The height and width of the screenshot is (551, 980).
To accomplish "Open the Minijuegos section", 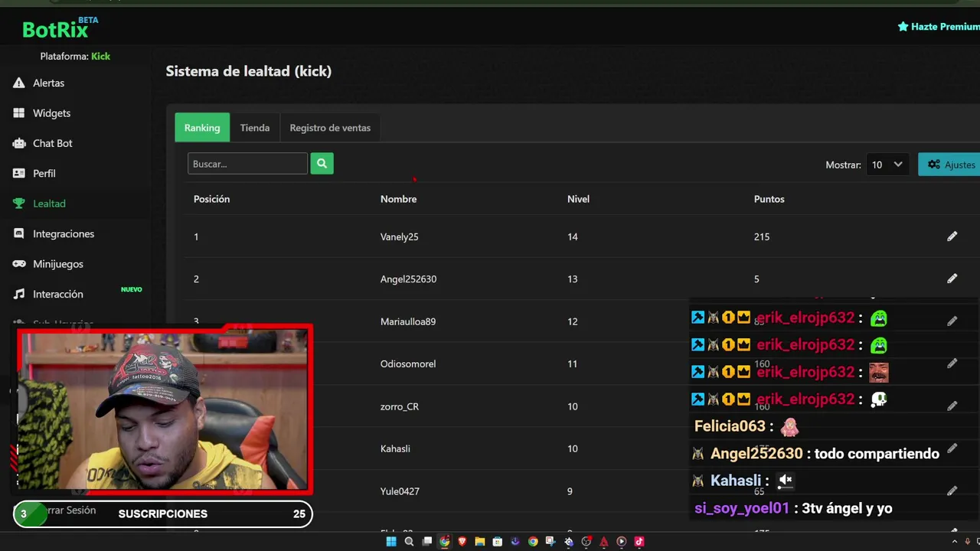I will [x=57, y=264].
